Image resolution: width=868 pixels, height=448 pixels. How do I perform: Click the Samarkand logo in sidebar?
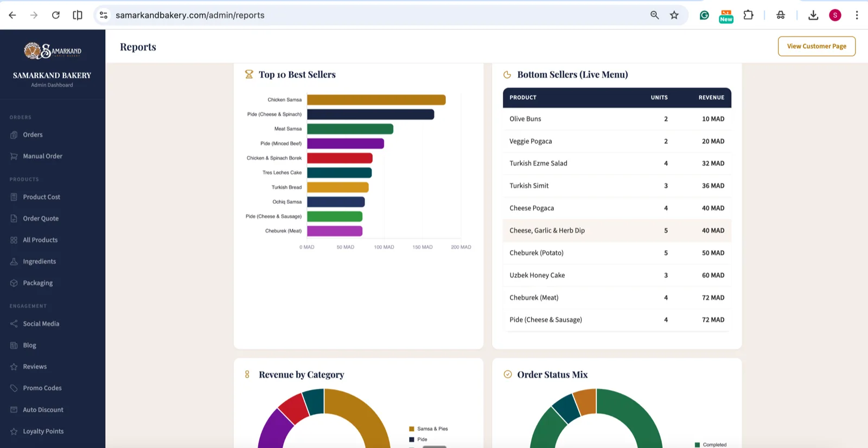[52, 50]
